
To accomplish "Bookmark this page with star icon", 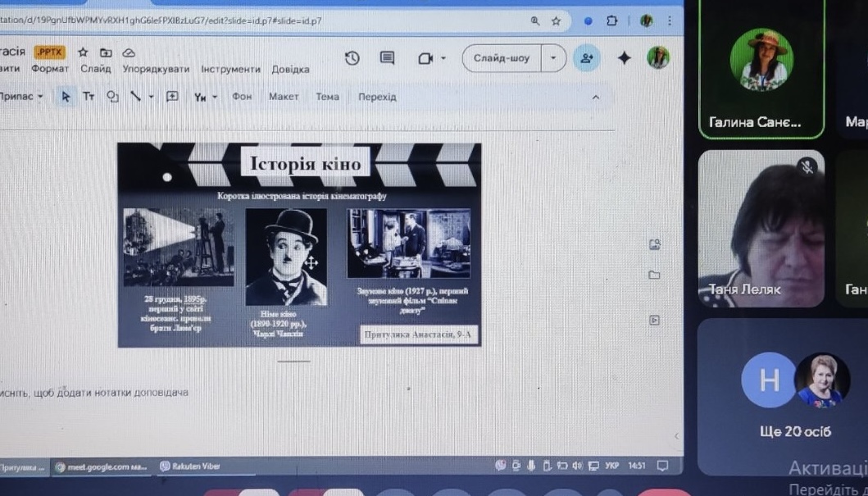I will coord(556,21).
